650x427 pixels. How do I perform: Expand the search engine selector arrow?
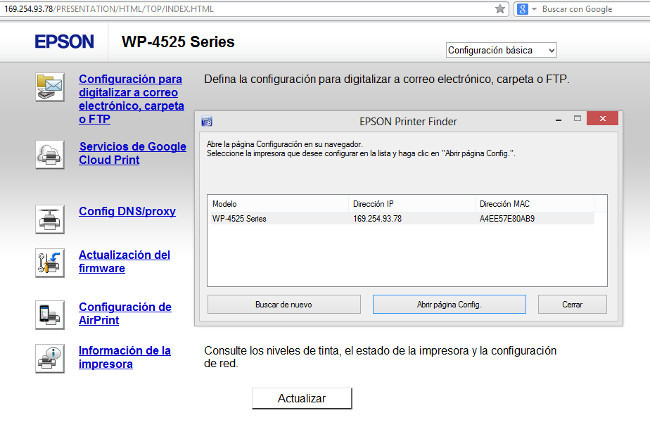coord(534,9)
